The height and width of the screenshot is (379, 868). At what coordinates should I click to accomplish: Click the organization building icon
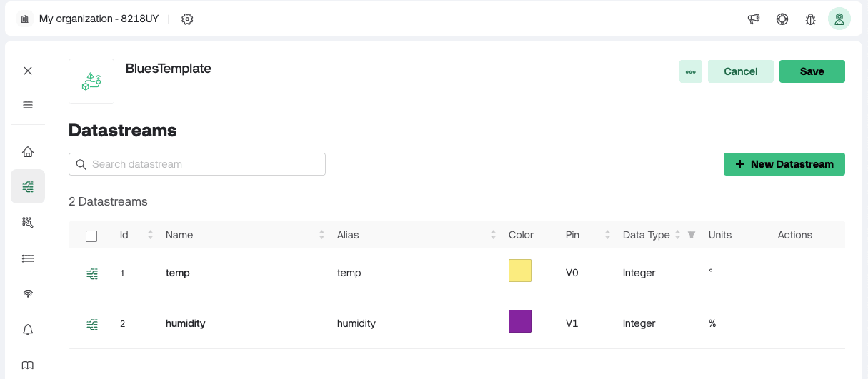tap(25, 19)
